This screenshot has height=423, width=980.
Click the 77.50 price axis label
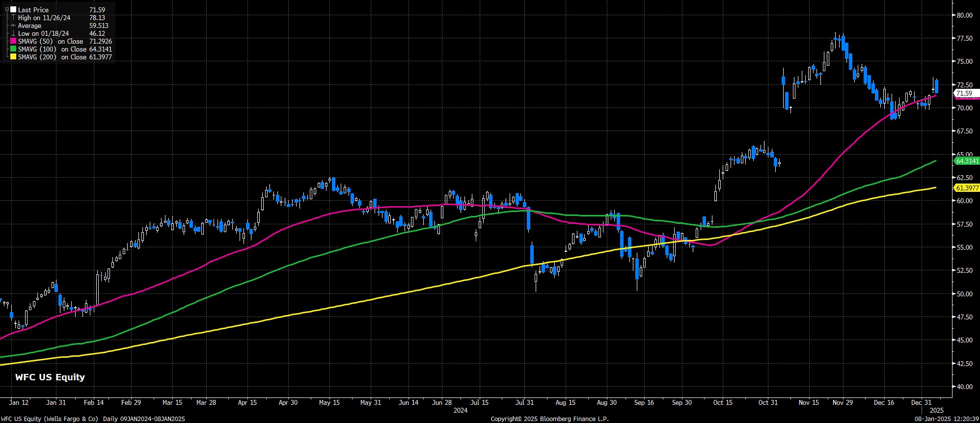coord(964,38)
